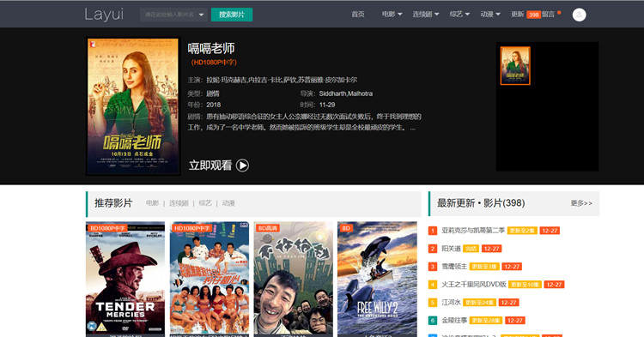Expand the search box dropdown arrow

tap(201, 15)
